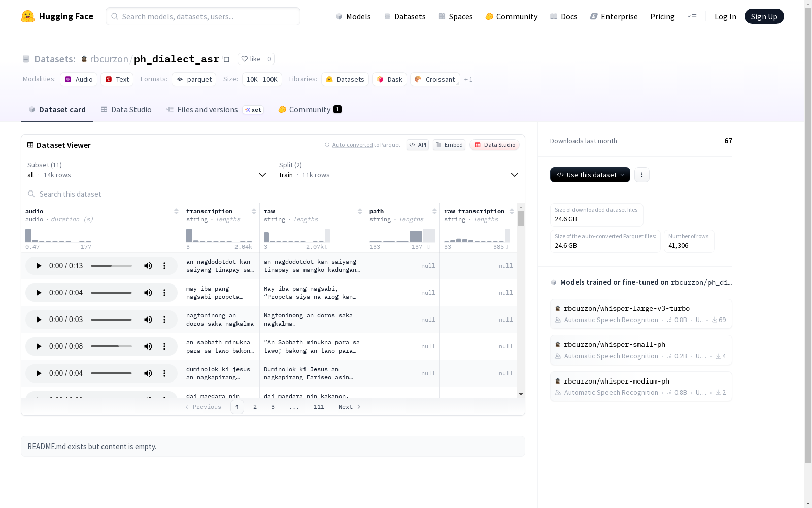812x508 pixels.
Task: Click the Log In link
Action: pos(725,16)
